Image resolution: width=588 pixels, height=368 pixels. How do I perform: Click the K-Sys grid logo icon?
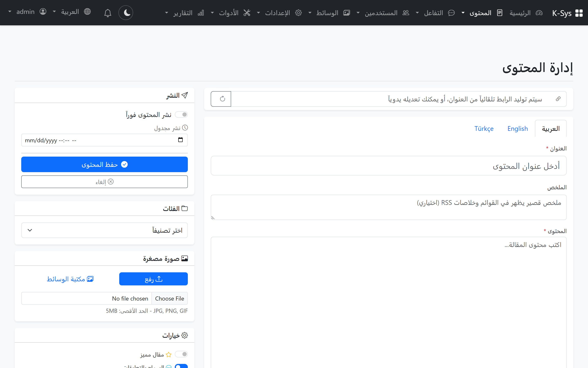click(x=579, y=13)
